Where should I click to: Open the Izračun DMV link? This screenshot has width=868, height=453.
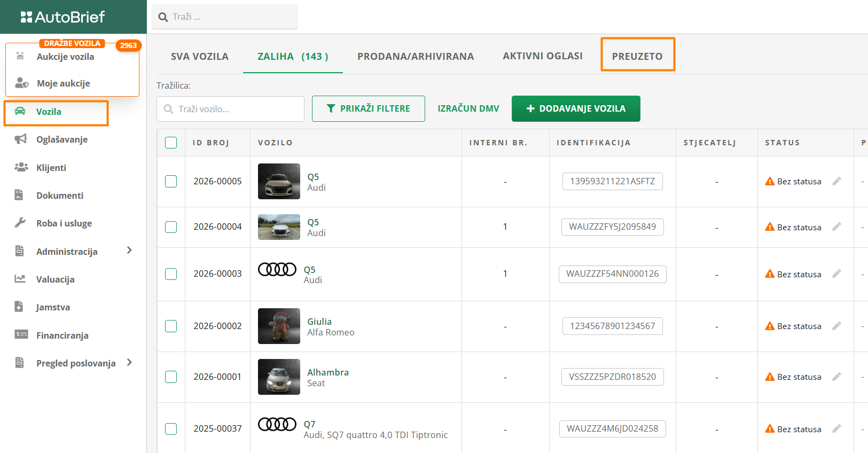pos(468,108)
